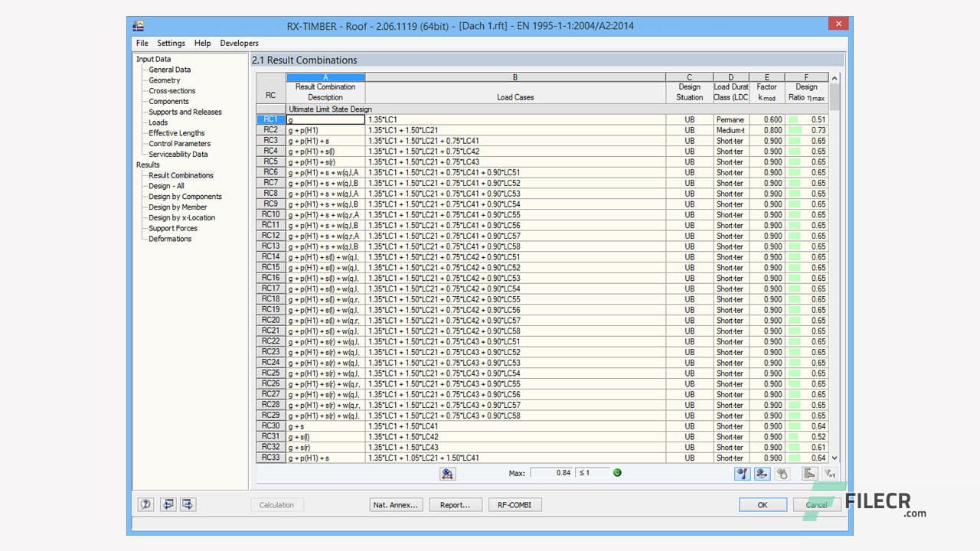Click the jump to previous table icon
The height and width of the screenshot is (551, 980).
tap(168, 504)
